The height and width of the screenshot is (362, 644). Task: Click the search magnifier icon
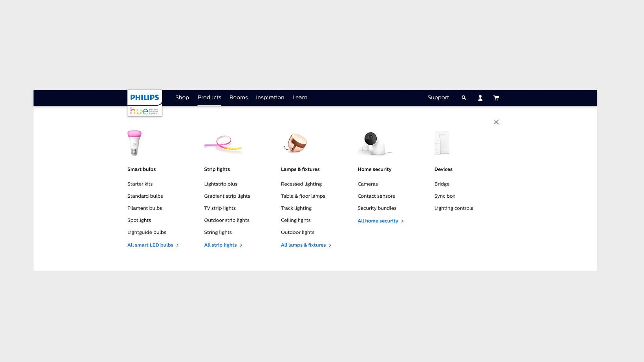[464, 98]
